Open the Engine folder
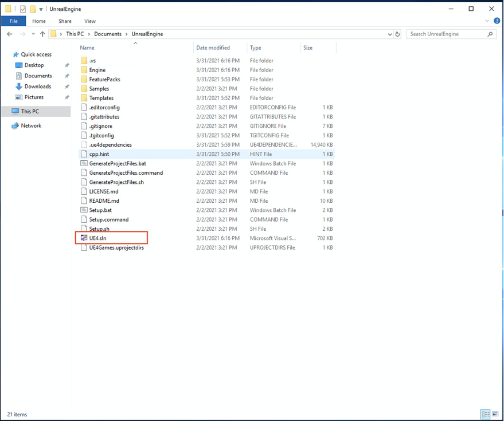Screen dimensions: 504x421 (100, 69)
